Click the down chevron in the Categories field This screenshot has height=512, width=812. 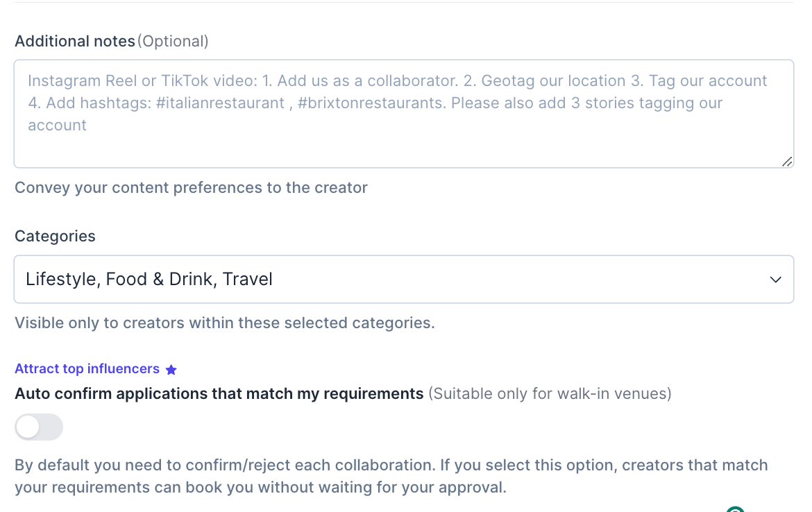click(x=776, y=280)
